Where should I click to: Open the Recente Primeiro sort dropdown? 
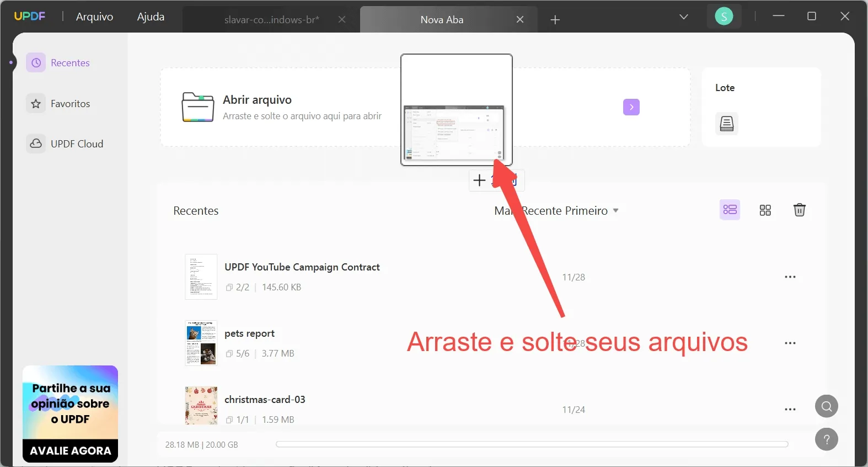click(x=556, y=211)
